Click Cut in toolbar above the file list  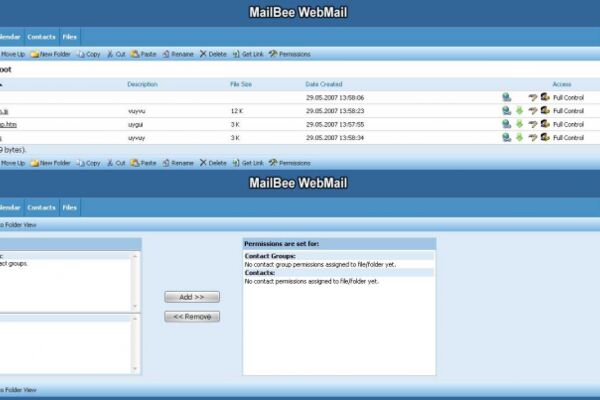coord(116,54)
